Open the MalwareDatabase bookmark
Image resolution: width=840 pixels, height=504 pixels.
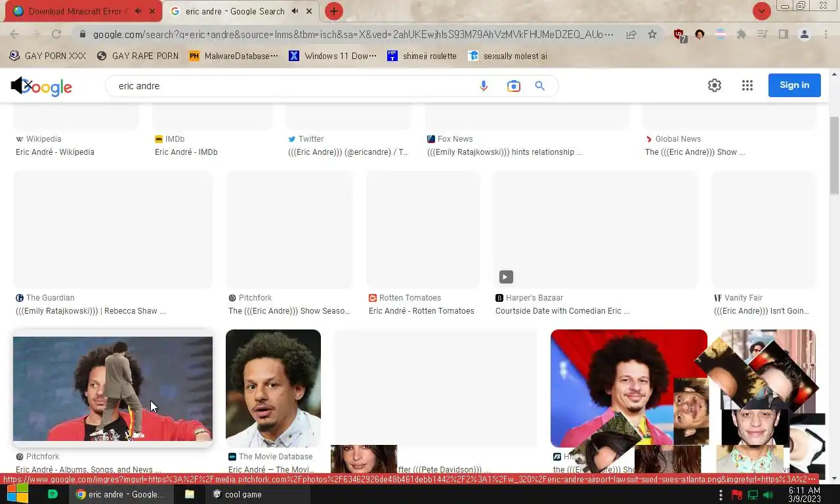(234, 56)
